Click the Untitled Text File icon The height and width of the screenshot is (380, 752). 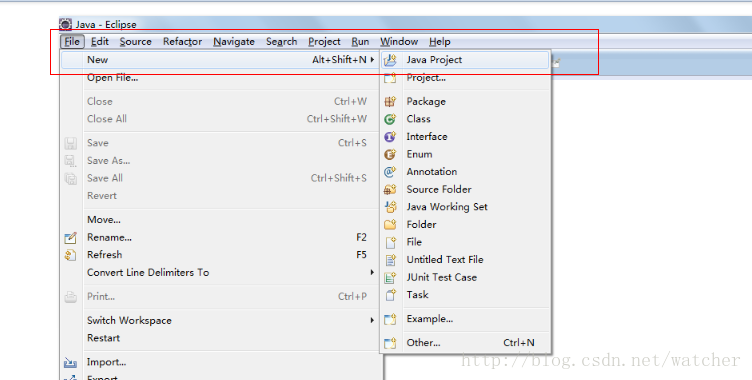tap(390, 260)
